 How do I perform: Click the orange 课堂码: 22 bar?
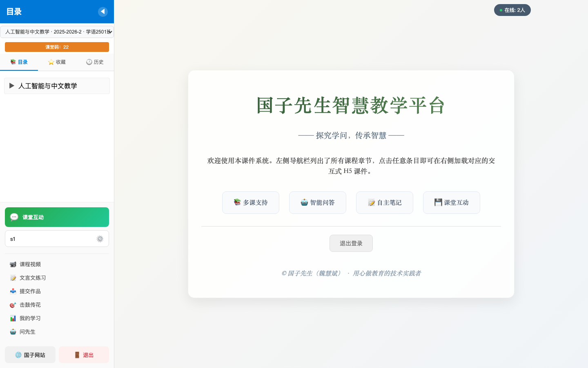pos(57,47)
